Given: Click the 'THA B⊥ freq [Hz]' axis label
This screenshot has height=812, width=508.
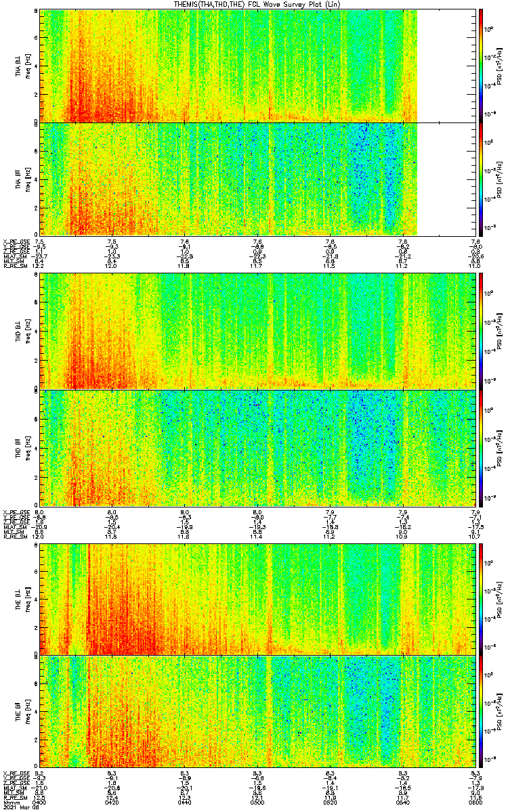Looking at the screenshot, I should tap(24, 66).
